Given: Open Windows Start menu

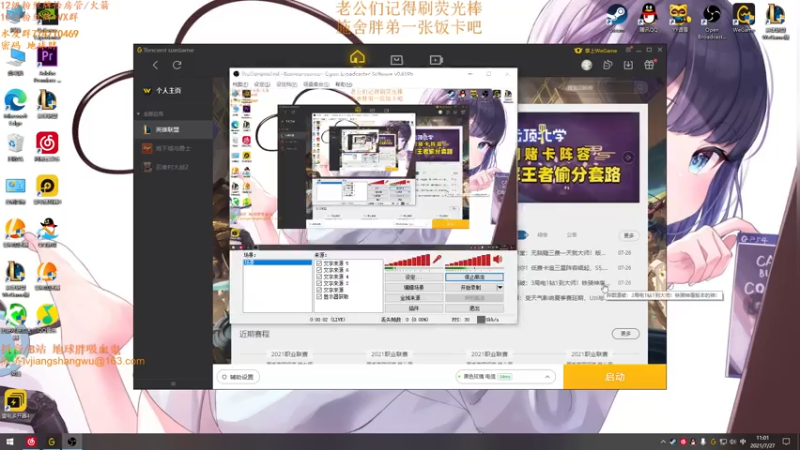Looking at the screenshot, I should tap(10, 442).
